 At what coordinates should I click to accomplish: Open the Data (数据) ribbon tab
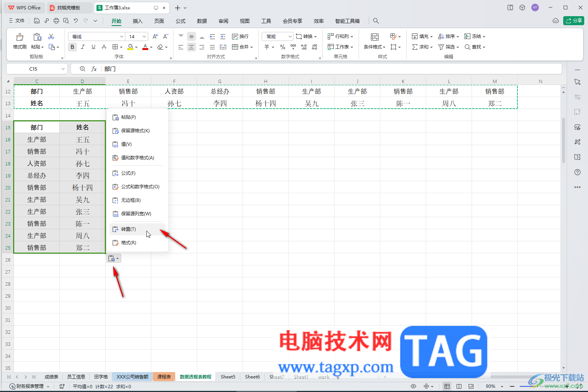click(x=202, y=21)
